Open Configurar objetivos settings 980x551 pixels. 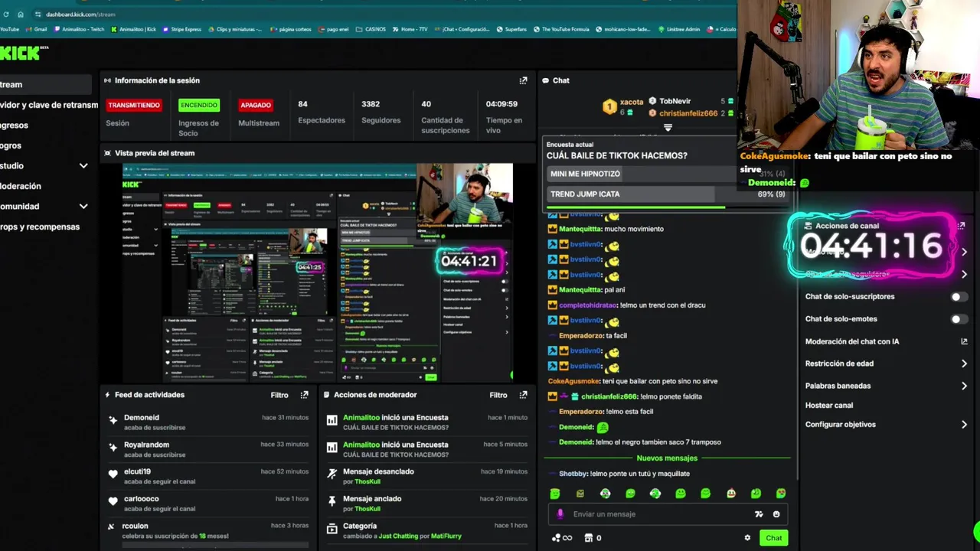point(886,424)
